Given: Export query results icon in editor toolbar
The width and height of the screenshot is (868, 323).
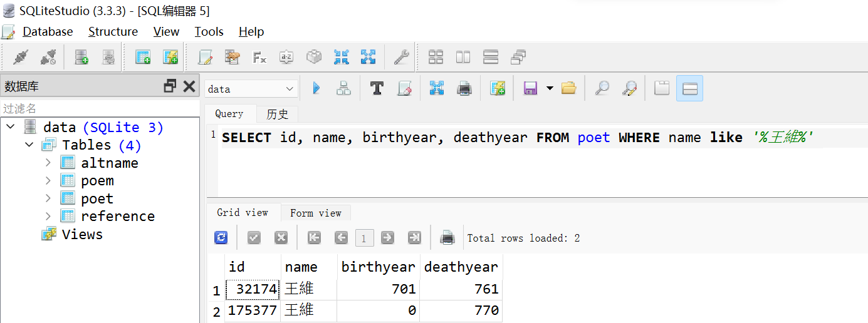Looking at the screenshot, I should (x=437, y=88).
